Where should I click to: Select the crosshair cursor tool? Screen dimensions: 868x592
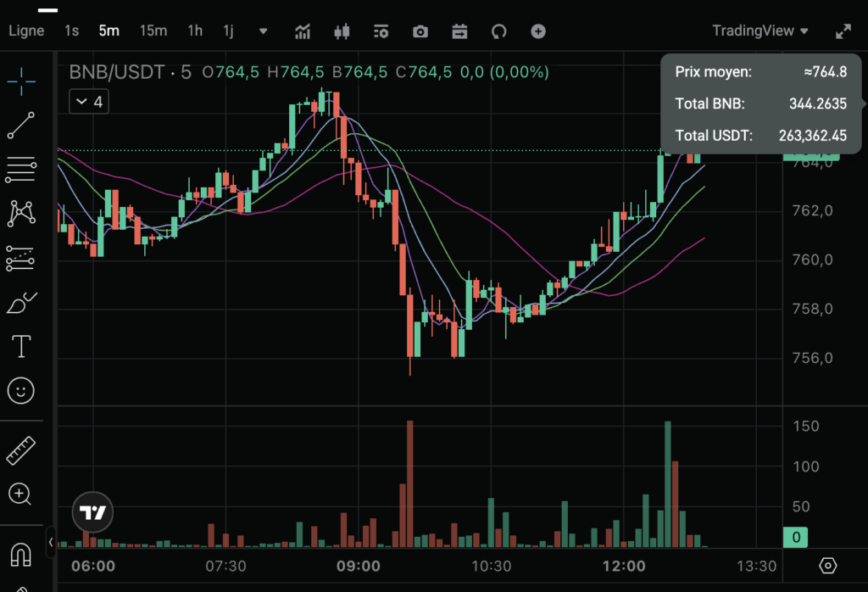click(19, 82)
